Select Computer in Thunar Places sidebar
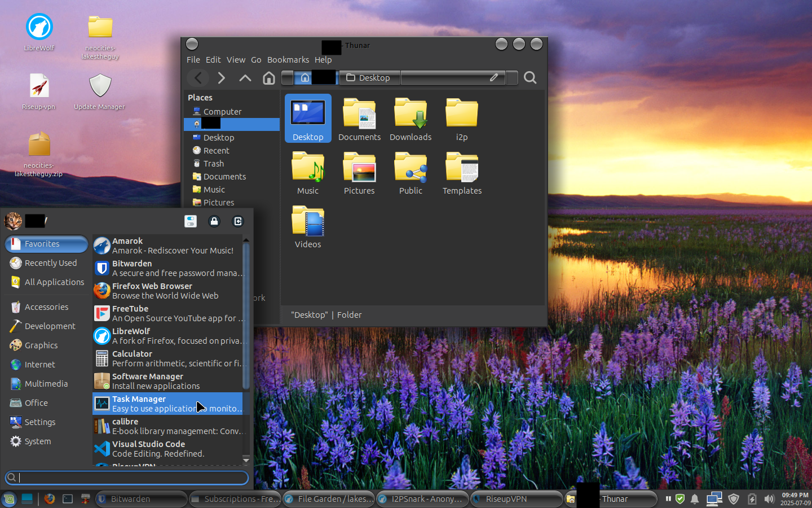This screenshot has height=508, width=812. pos(232,112)
